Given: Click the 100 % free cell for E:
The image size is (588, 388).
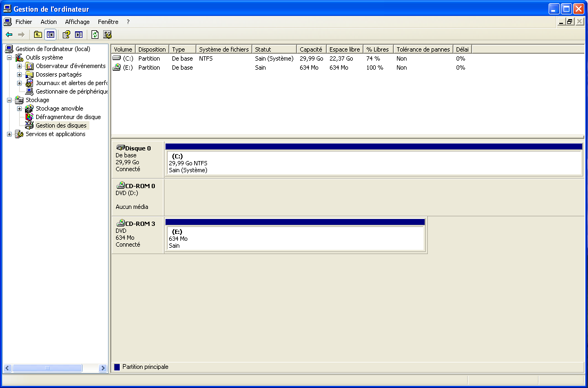Looking at the screenshot, I should point(375,68).
